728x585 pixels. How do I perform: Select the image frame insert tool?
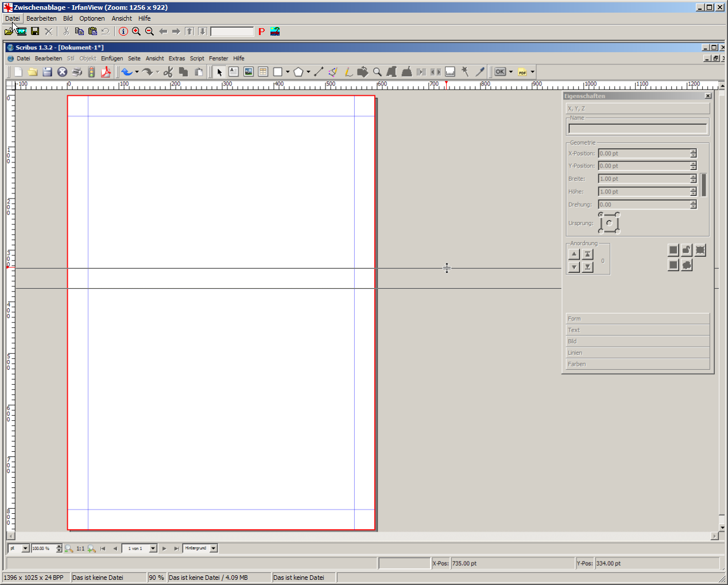(x=249, y=72)
